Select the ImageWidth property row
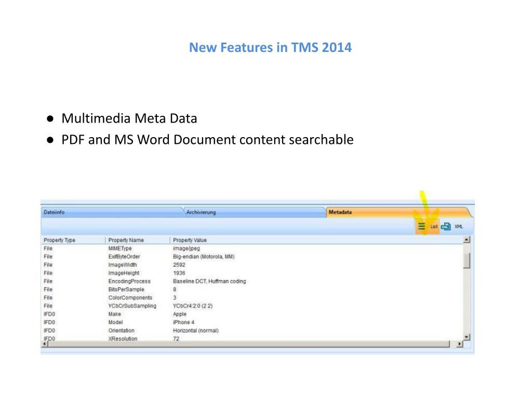This screenshot has width=532, height=399. pyautogui.click(x=252, y=264)
